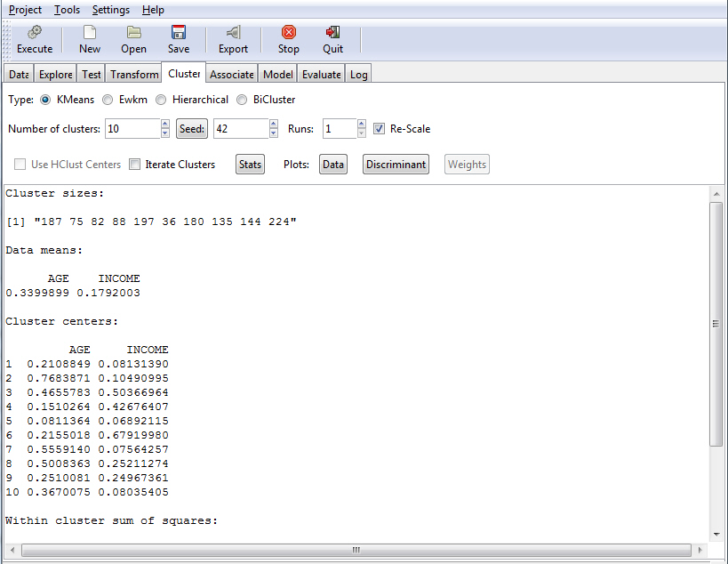Click the toolbar drag handle grip

(6, 40)
